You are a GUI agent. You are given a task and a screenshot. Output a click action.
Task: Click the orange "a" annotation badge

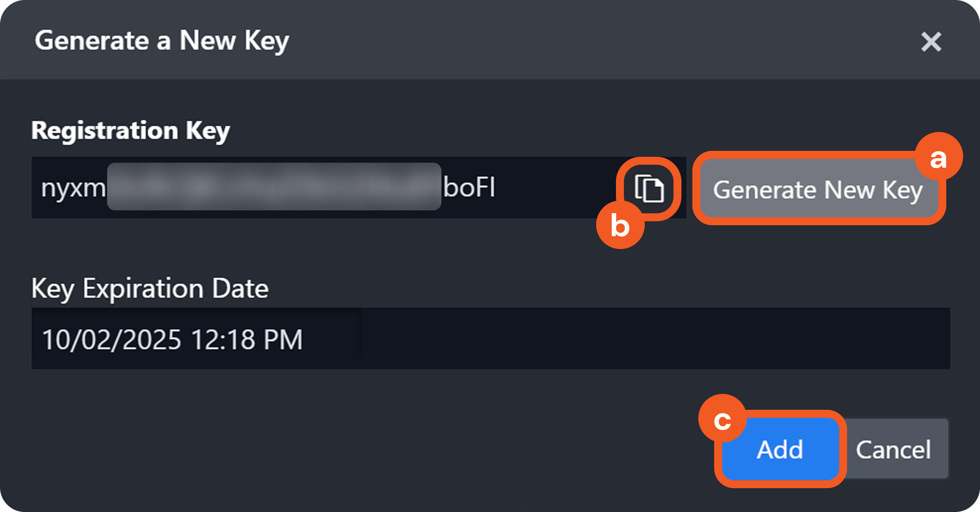(x=938, y=158)
